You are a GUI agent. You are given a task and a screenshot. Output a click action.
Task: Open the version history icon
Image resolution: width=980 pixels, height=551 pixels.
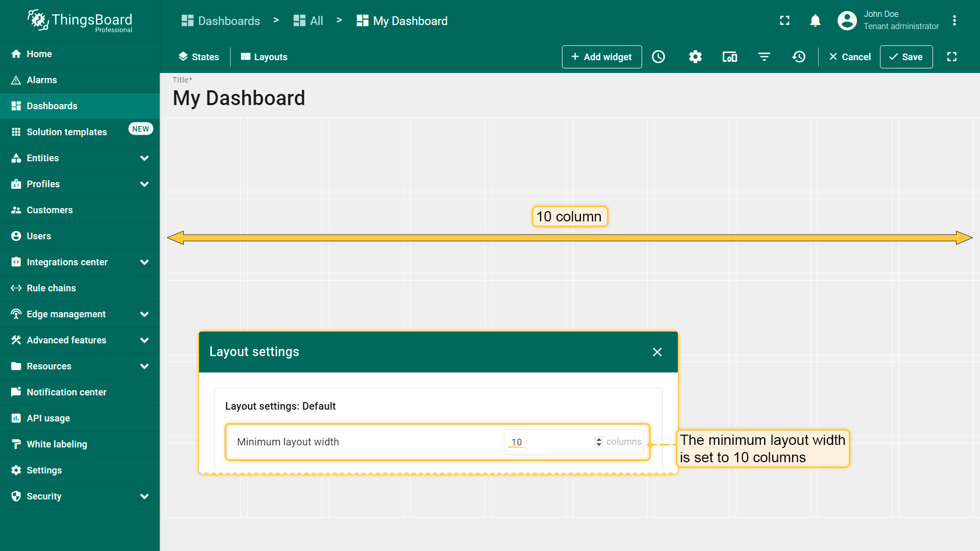799,57
